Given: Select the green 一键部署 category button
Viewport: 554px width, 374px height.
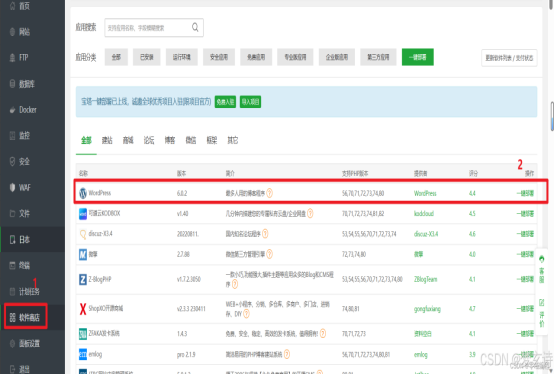Looking at the screenshot, I should click(418, 57).
